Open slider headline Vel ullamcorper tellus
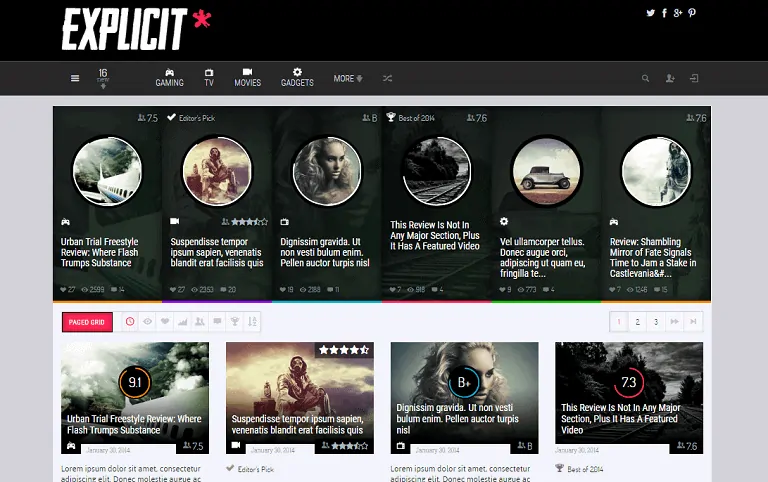Image resolution: width=768 pixels, height=482 pixels. coord(543,258)
